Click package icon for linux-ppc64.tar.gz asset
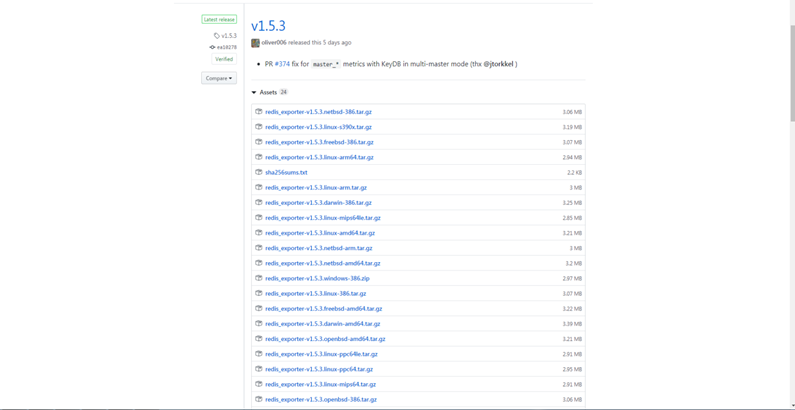The image size is (795, 410). [x=259, y=369]
